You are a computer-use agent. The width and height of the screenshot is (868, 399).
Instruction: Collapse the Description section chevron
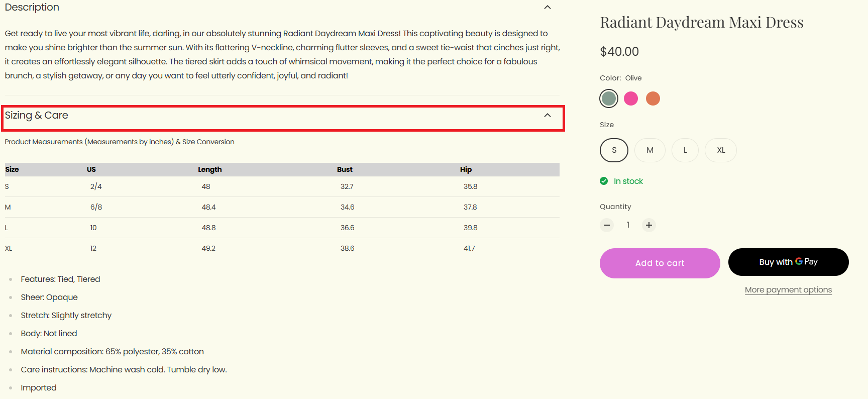click(x=548, y=8)
